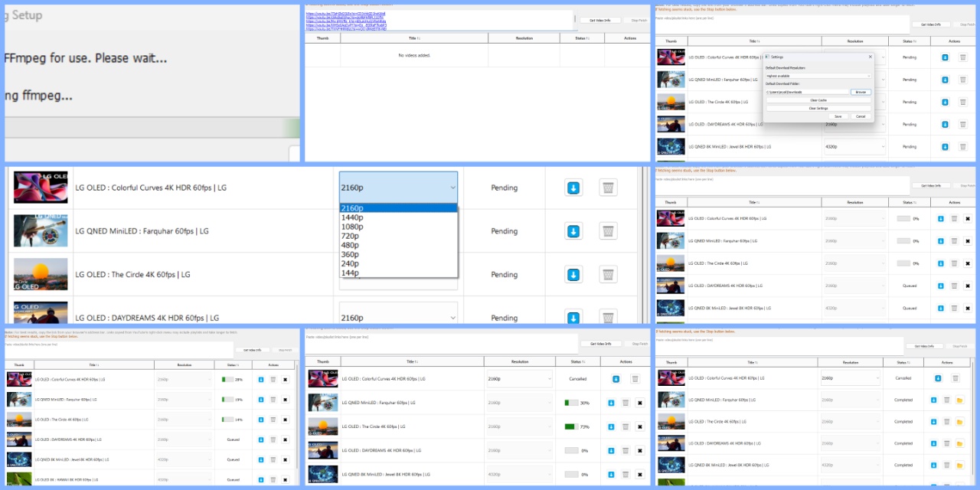Open 2160p dropdown in Cancelled row above Completed rows
Screen dimensions: 980x490
849,377
